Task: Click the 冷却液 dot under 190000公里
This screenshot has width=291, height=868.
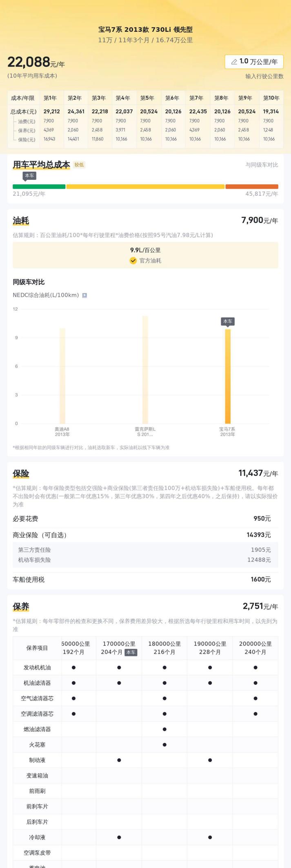Action: (210, 837)
